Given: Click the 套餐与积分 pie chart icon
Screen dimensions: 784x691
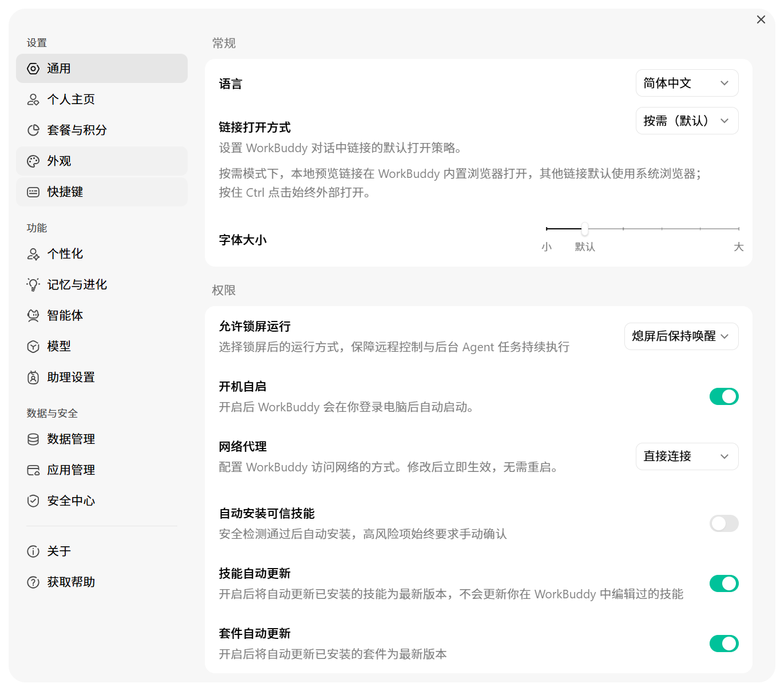Looking at the screenshot, I should coord(33,130).
